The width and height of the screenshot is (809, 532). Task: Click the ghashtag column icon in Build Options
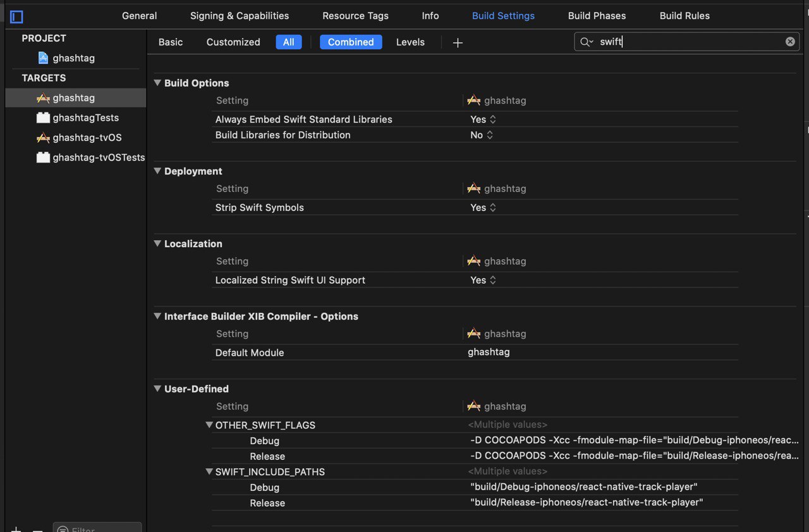click(x=474, y=100)
